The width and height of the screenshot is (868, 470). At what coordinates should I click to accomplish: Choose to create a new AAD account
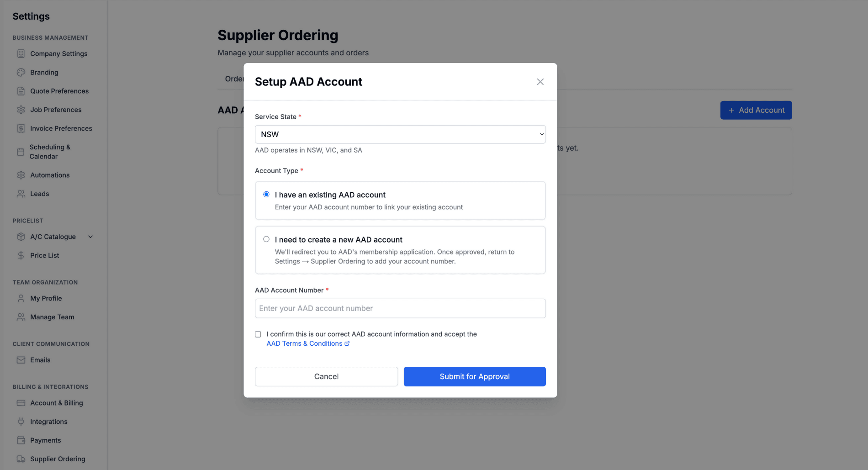pyautogui.click(x=266, y=239)
